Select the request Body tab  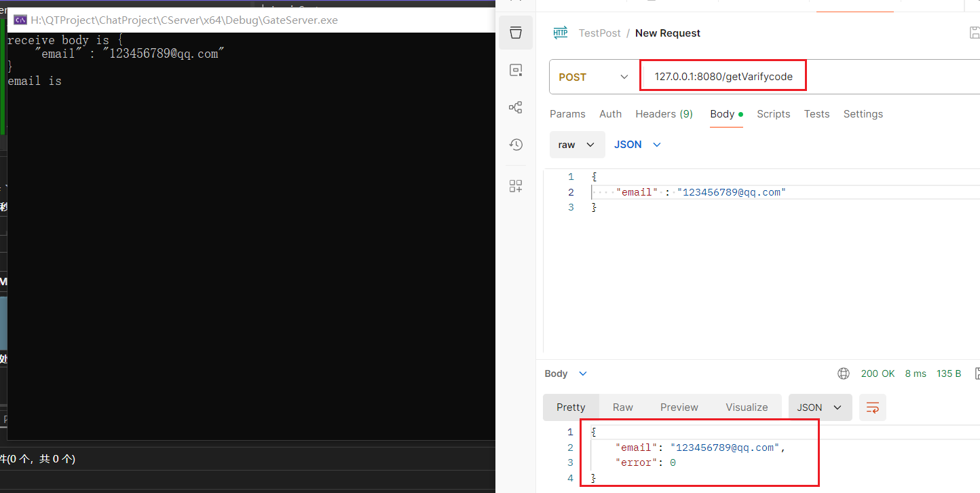pos(726,114)
